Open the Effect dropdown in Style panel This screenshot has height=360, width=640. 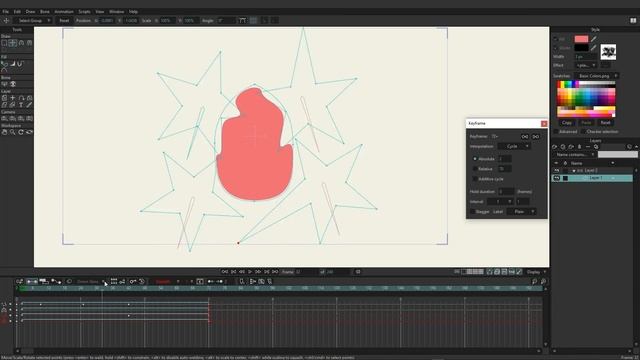point(586,65)
